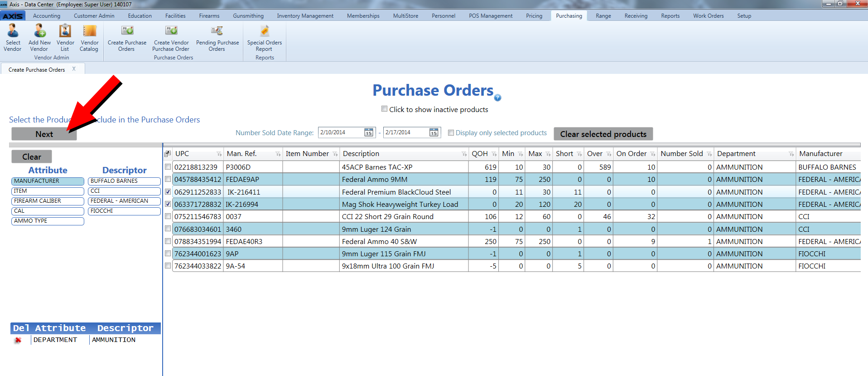Viewport: 868px width, 376px height.
Task: Click Create Purchase Orders ribbon icon
Action: coord(127,38)
